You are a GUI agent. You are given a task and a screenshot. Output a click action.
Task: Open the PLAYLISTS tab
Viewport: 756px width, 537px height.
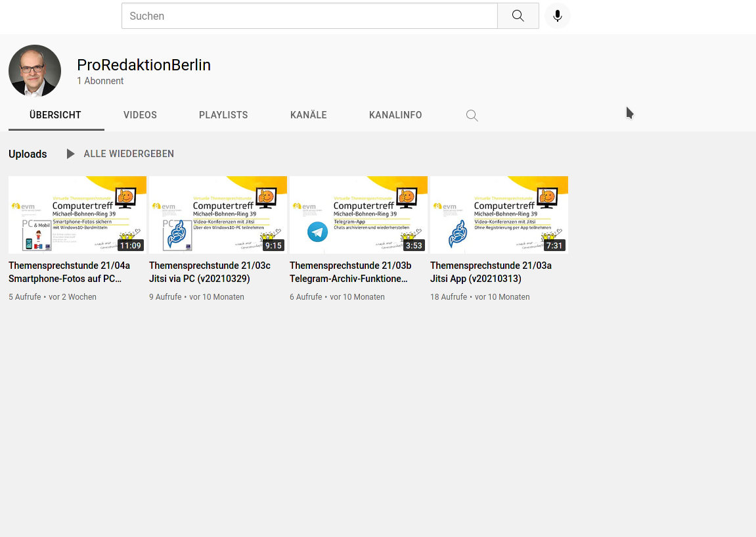(223, 115)
